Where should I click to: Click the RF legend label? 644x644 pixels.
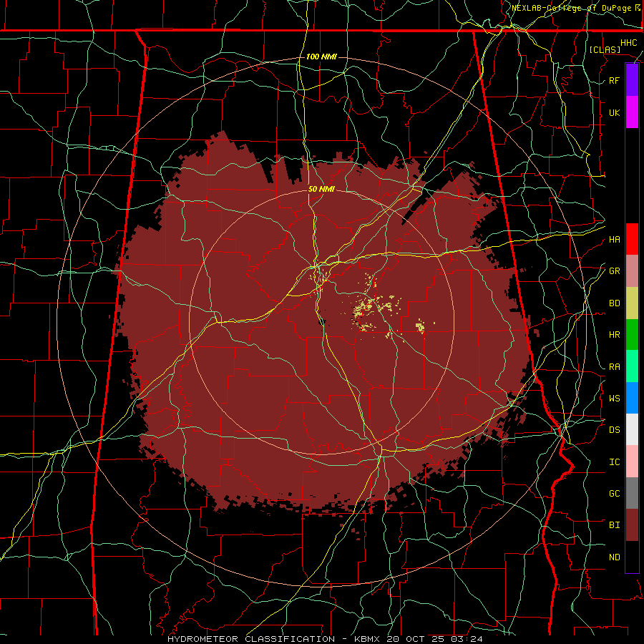[x=614, y=81]
